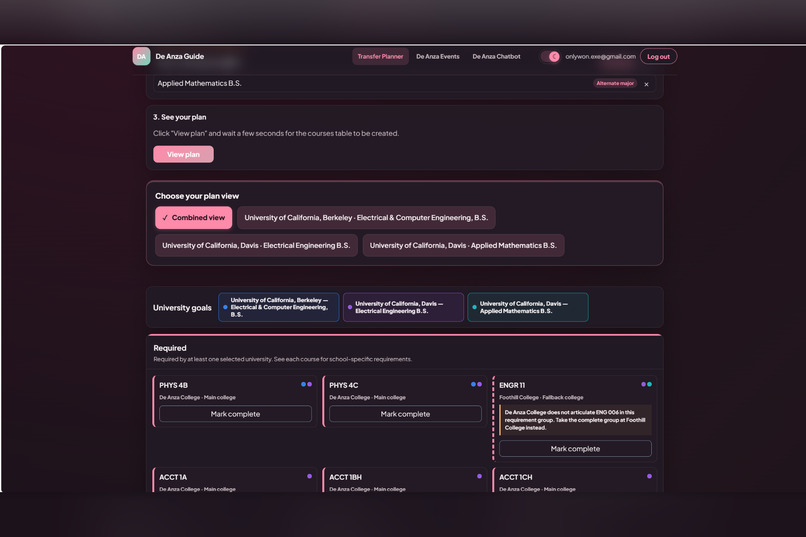
Task: Click the 'Choose your plan view' heading
Action: click(197, 196)
